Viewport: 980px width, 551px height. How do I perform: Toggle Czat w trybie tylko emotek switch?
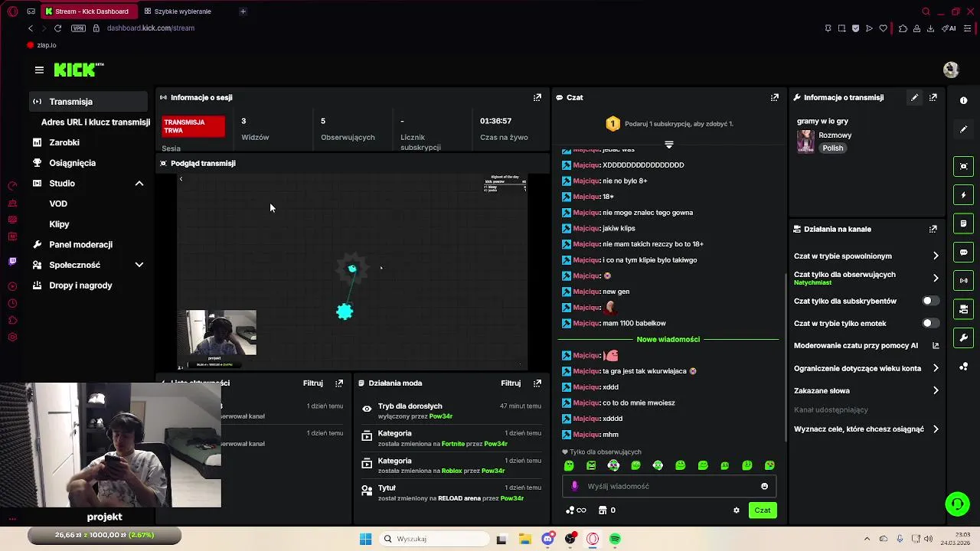click(x=930, y=323)
